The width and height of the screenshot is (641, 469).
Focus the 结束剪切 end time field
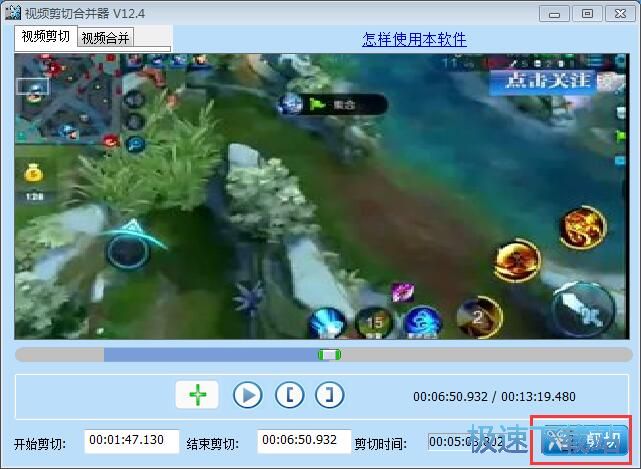pyautogui.click(x=304, y=441)
